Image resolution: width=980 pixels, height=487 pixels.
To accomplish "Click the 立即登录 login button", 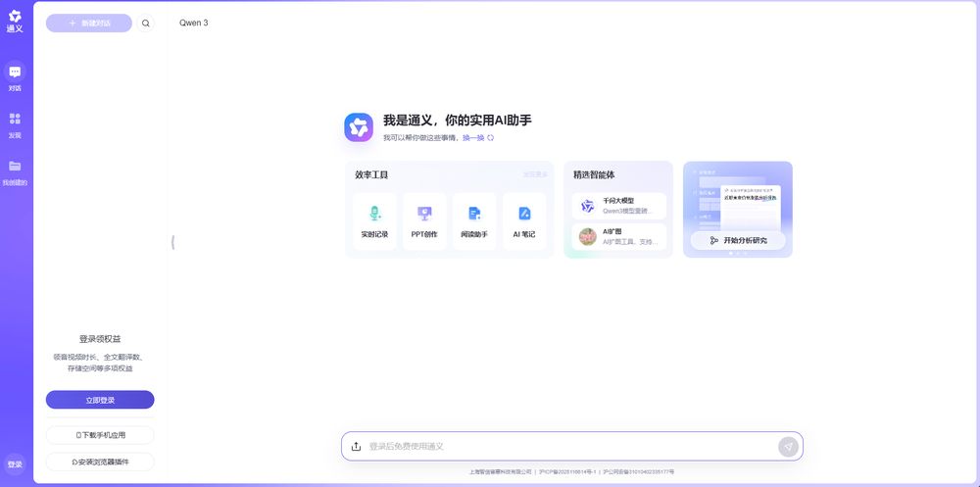I will tap(100, 400).
